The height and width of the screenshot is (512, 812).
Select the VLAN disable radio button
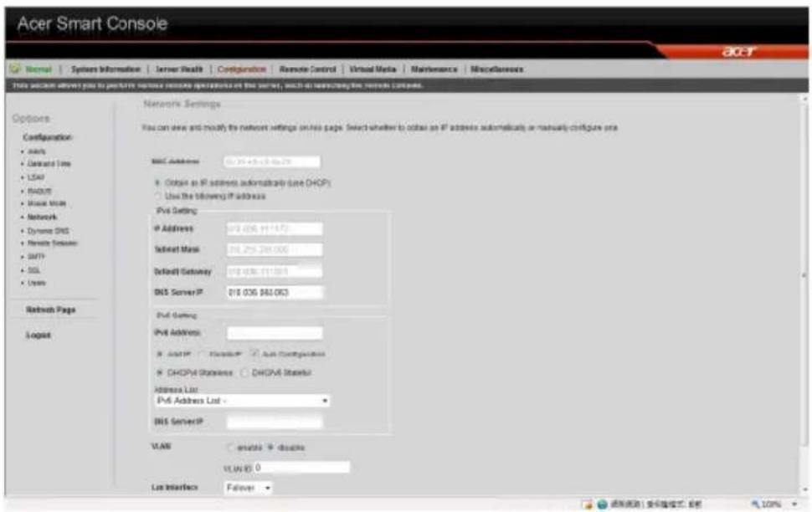[270, 448]
